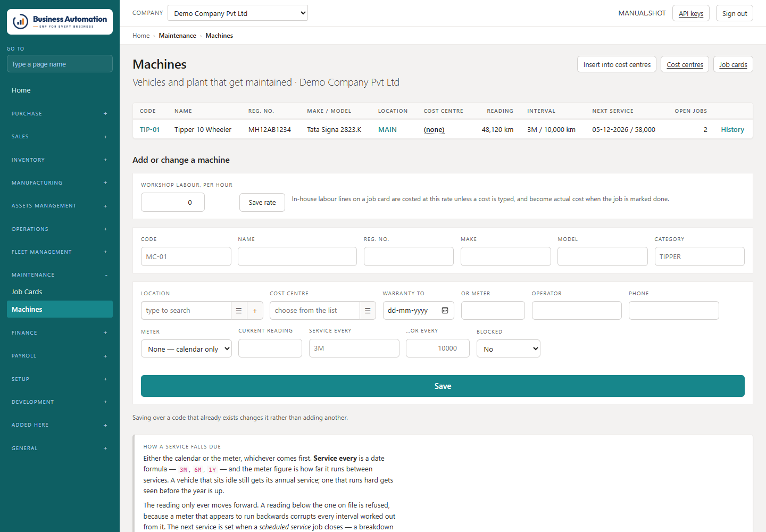766x532 pixels.
Task: Click the plus button beside Location
Action: (x=255, y=311)
